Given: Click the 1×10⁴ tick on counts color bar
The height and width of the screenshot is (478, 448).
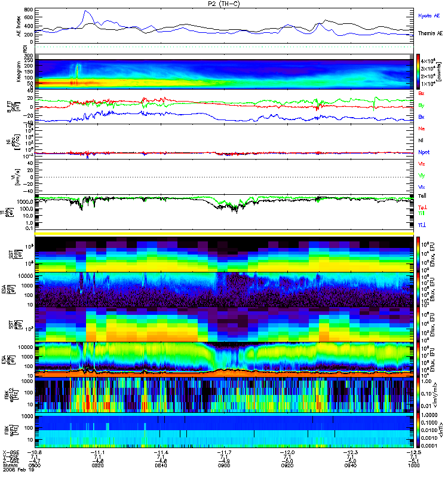Looking at the screenshot, I should point(428,84).
